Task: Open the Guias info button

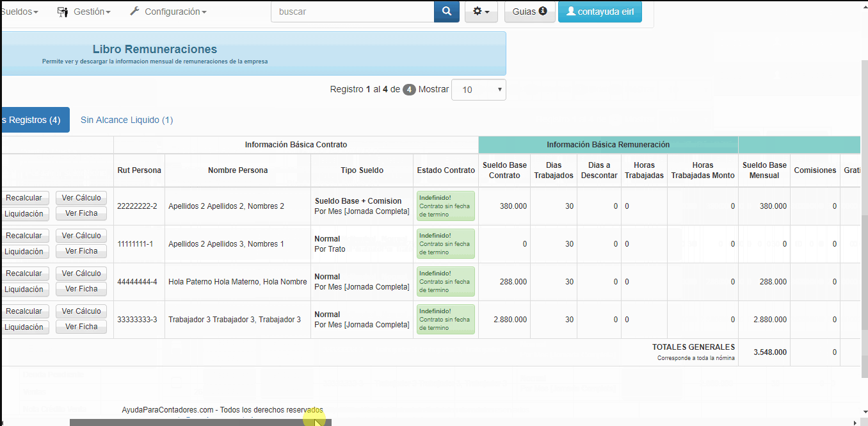Action: tap(529, 12)
